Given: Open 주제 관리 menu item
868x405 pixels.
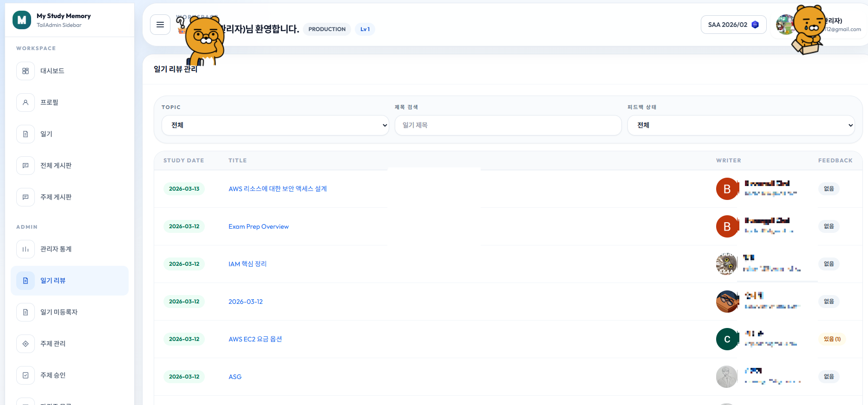Looking at the screenshot, I should pyautogui.click(x=70, y=344).
